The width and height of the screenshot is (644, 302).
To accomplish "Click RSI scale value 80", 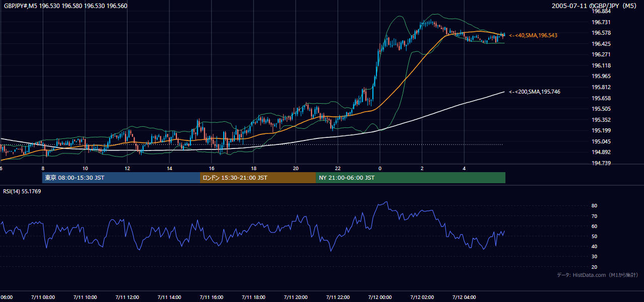I will click(595, 206).
